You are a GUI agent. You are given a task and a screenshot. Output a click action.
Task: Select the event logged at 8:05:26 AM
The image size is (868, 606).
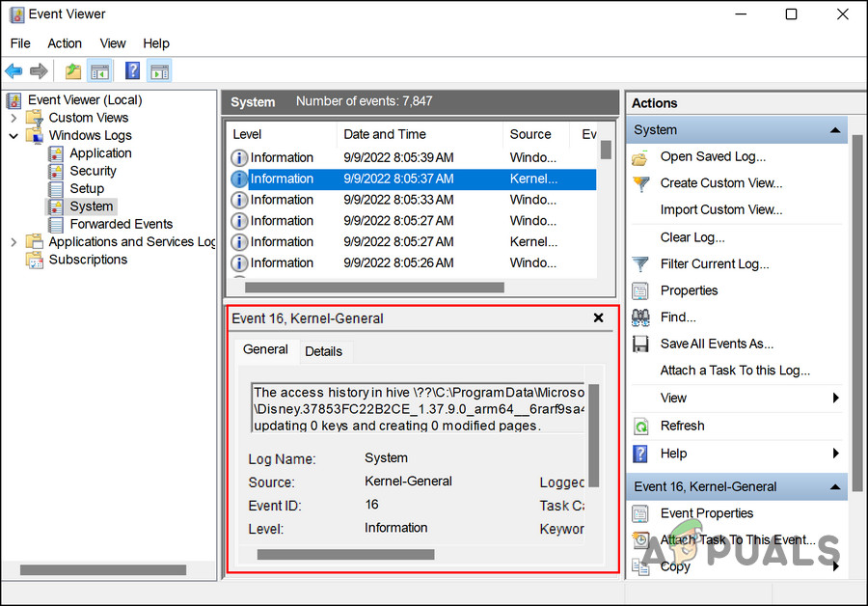[x=413, y=263]
